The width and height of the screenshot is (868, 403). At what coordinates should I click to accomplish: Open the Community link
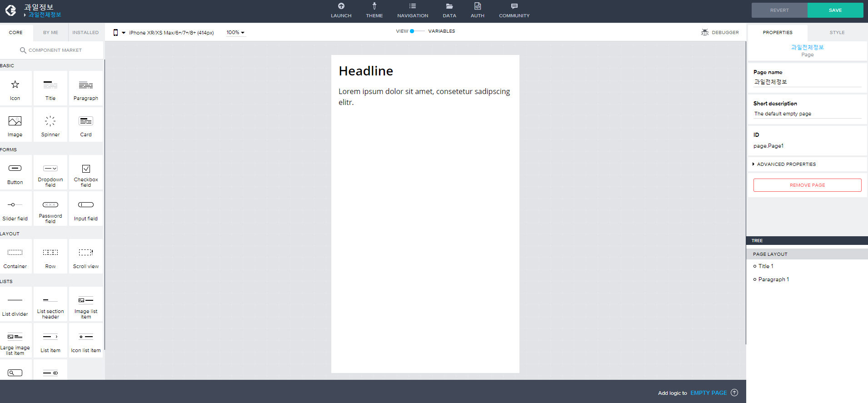click(514, 10)
